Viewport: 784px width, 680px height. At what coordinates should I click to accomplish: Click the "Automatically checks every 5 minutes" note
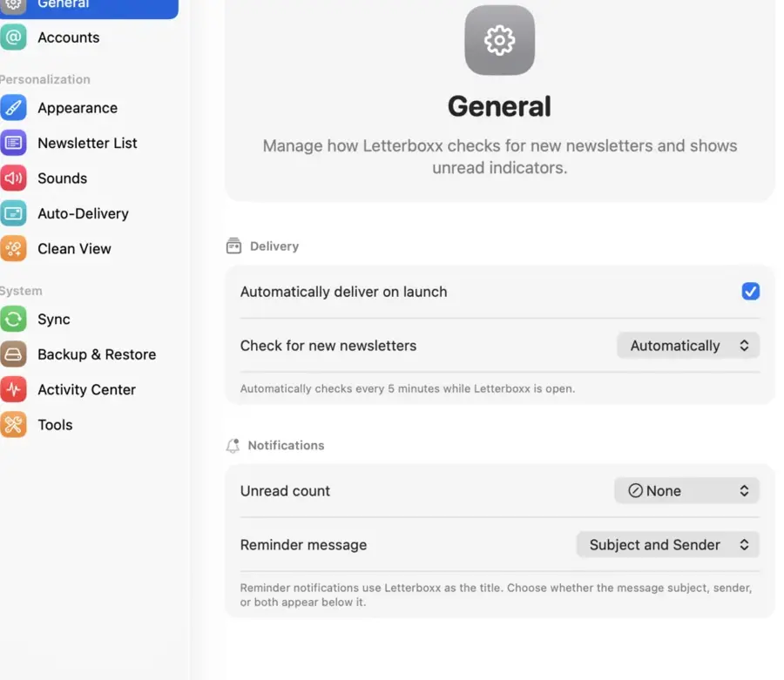[408, 388]
